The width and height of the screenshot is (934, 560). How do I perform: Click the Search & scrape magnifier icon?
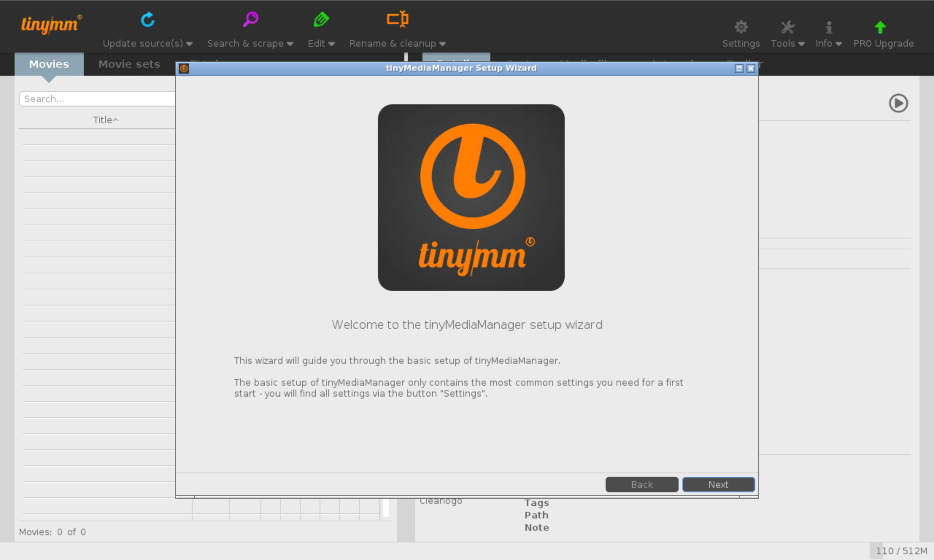coord(250,19)
